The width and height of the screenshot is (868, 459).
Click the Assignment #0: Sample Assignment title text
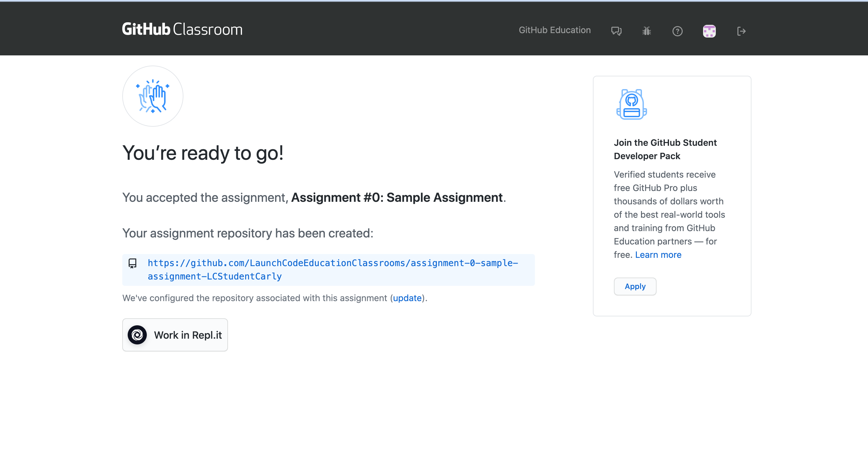[x=397, y=197]
